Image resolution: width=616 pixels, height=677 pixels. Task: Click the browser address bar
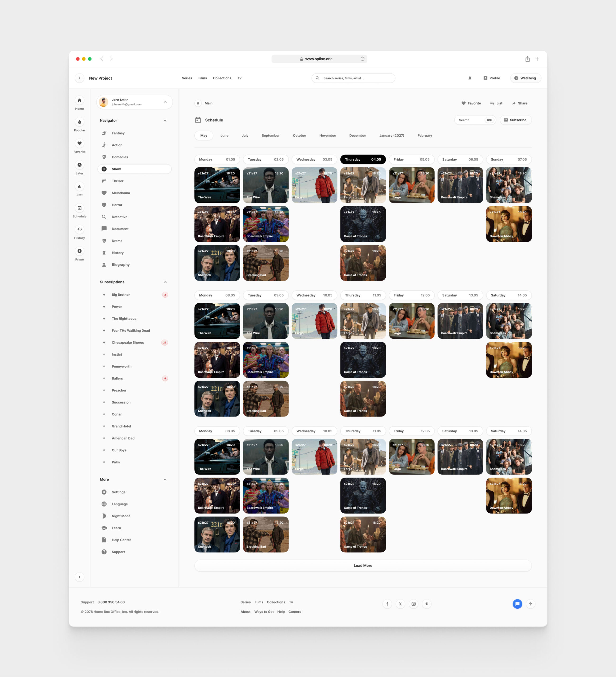click(x=319, y=59)
